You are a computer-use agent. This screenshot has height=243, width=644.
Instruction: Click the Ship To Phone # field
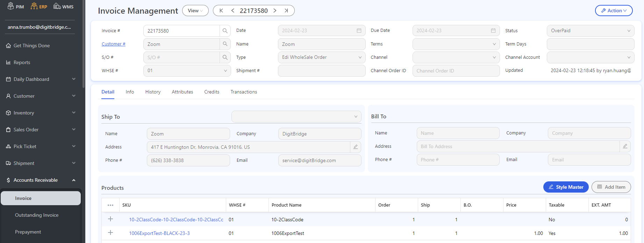click(188, 160)
